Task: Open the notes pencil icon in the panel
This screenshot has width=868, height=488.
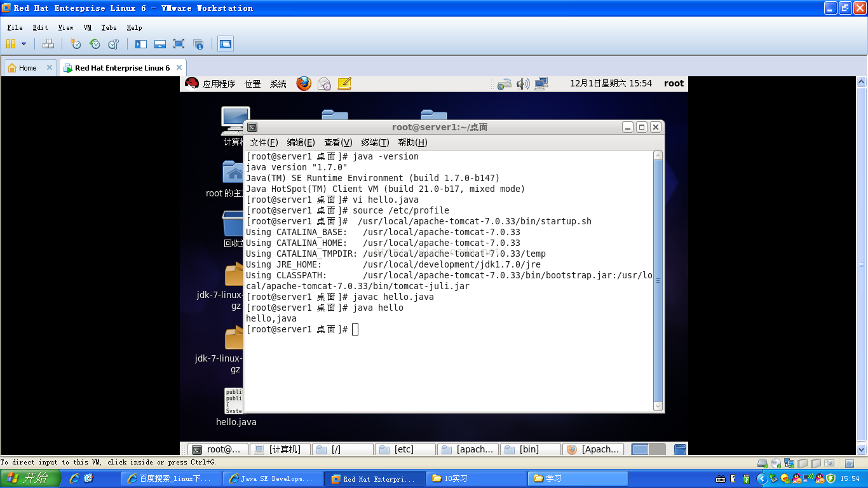Action: coord(344,83)
